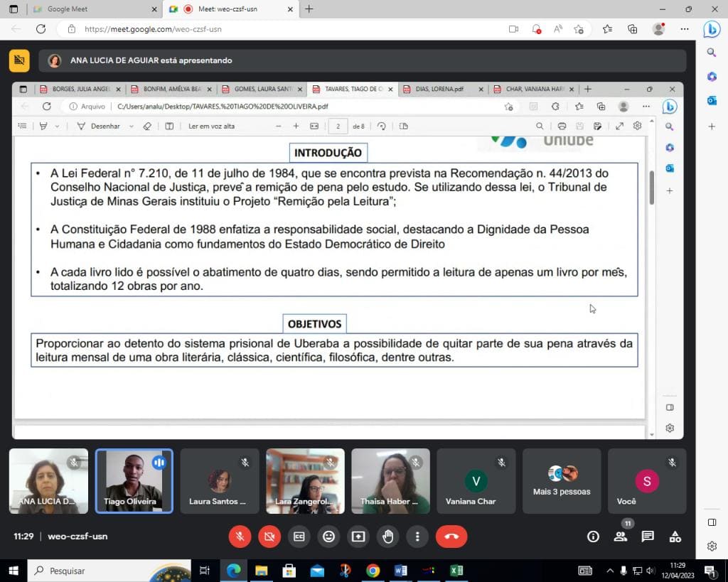Leave the call with red hang-up button

click(451, 537)
